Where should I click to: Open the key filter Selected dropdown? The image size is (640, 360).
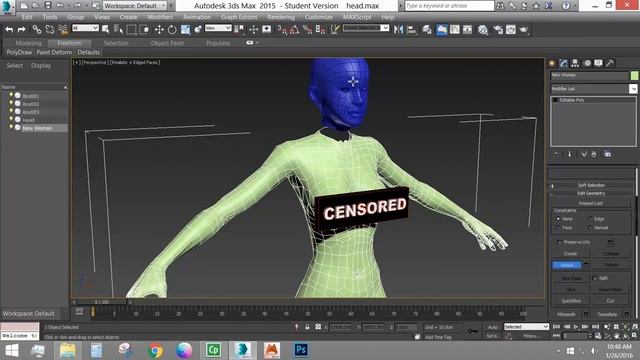coord(526,327)
